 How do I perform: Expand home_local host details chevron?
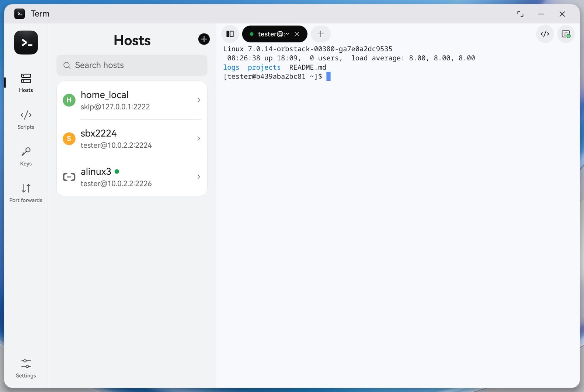point(199,100)
